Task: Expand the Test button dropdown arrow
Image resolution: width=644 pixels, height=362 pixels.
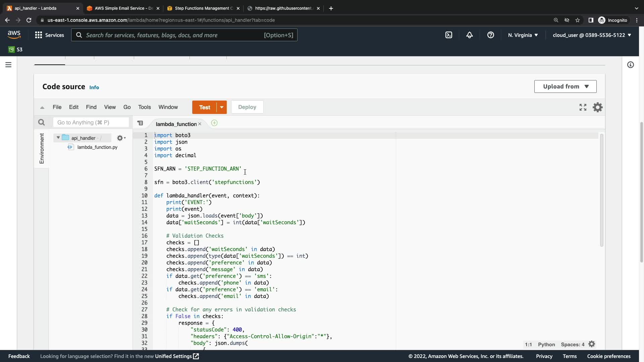Action: (x=222, y=107)
